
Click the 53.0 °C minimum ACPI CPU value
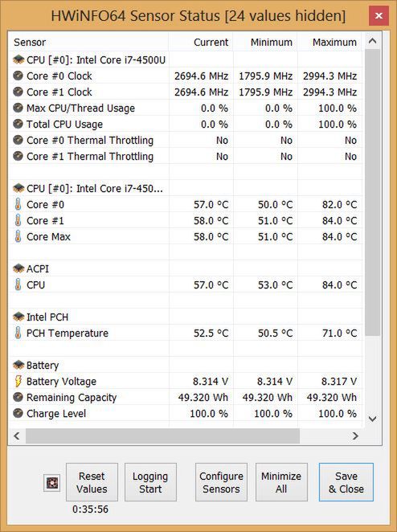[275, 284]
